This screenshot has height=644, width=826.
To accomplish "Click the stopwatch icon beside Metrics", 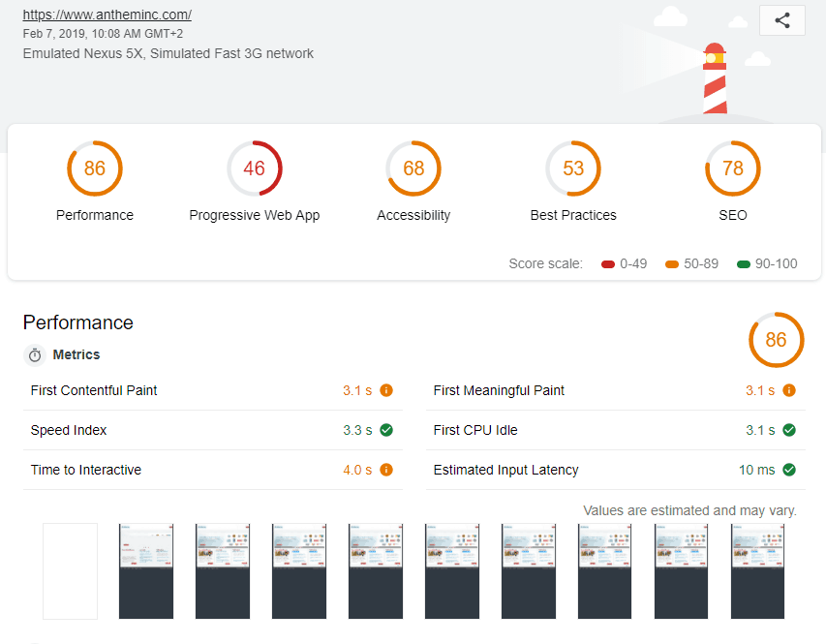I will [35, 355].
